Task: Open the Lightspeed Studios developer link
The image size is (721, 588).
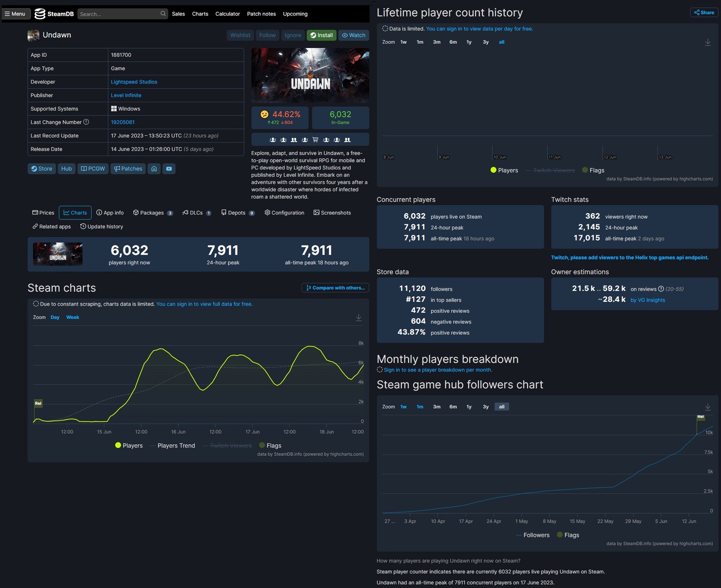Action: [134, 82]
